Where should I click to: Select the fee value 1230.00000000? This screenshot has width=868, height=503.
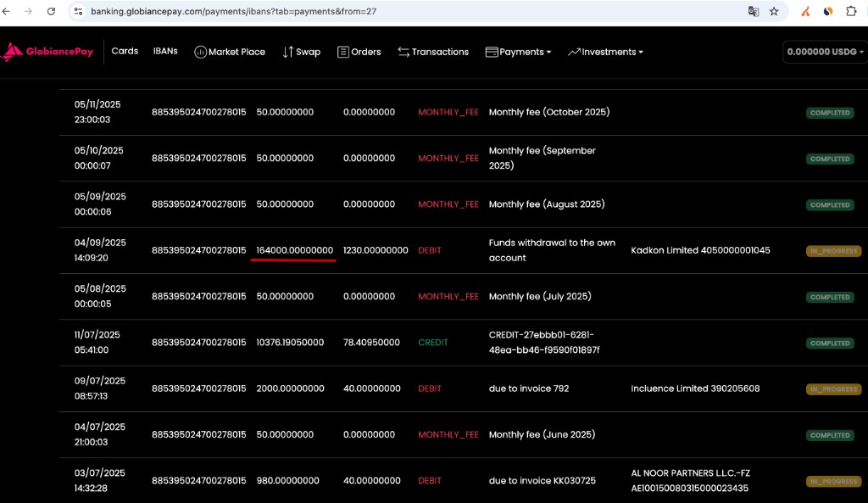tap(376, 250)
